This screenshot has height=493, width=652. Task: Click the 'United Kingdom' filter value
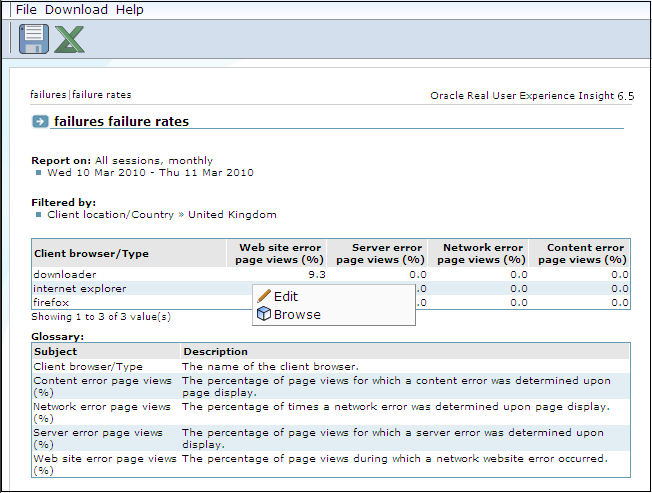coord(232,214)
